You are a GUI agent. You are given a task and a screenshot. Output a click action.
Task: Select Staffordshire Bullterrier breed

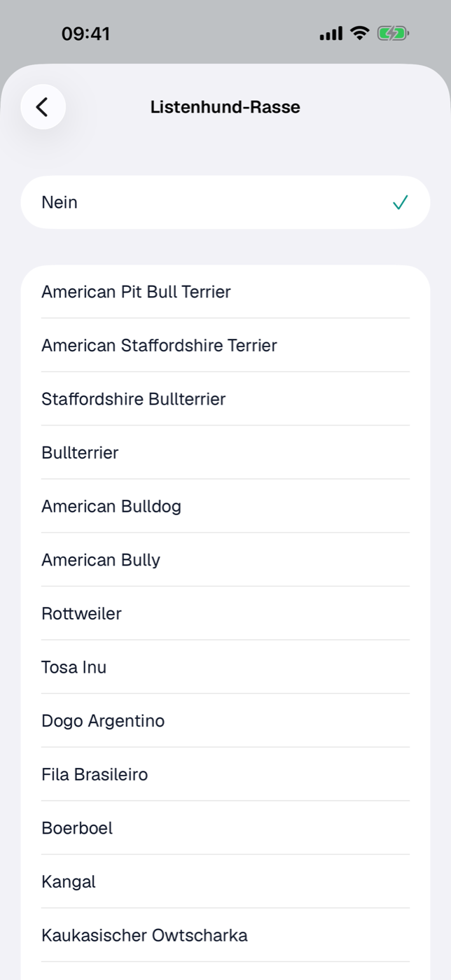(x=225, y=399)
